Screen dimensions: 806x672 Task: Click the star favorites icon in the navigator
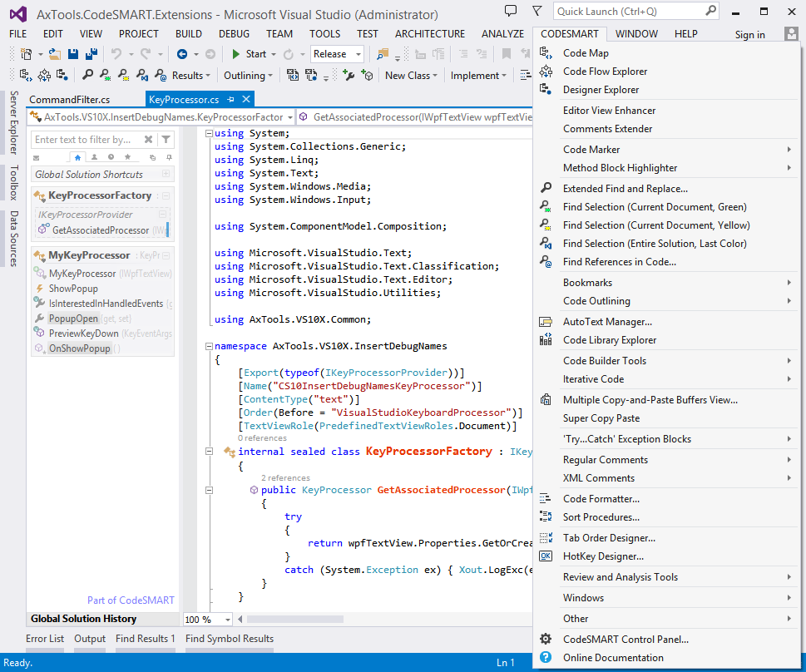(127, 157)
